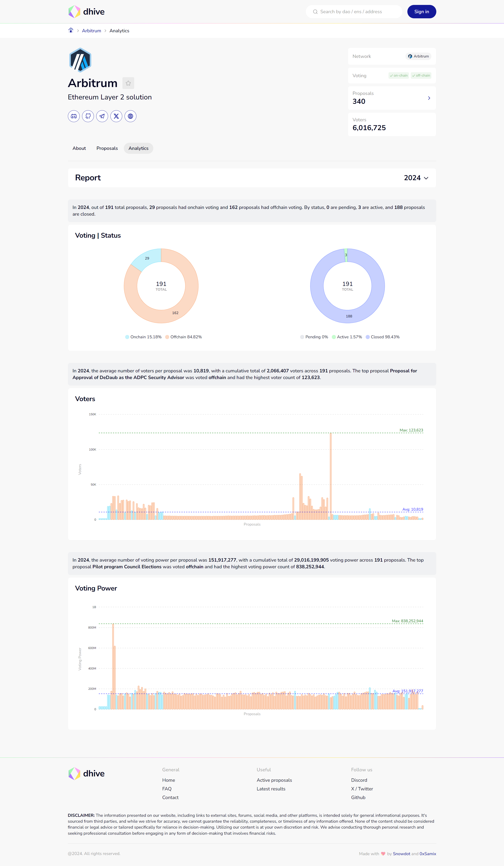
Task: Toggle the Active 1.57% legend entry
Action: [x=347, y=337]
